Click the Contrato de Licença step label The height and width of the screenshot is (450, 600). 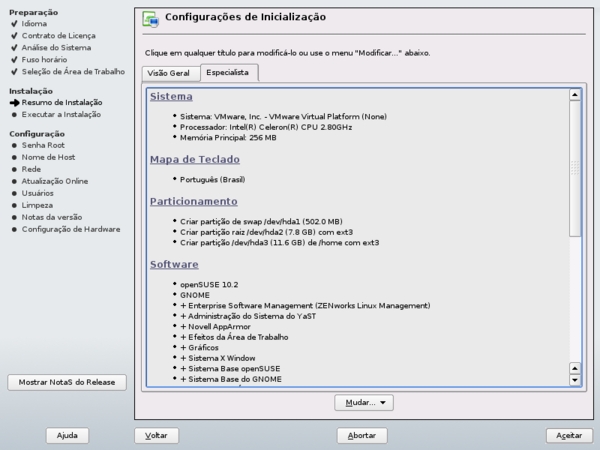tap(59, 36)
